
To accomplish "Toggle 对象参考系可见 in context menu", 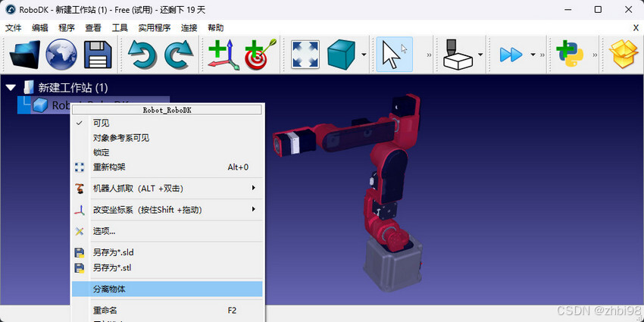I will coord(167,138).
